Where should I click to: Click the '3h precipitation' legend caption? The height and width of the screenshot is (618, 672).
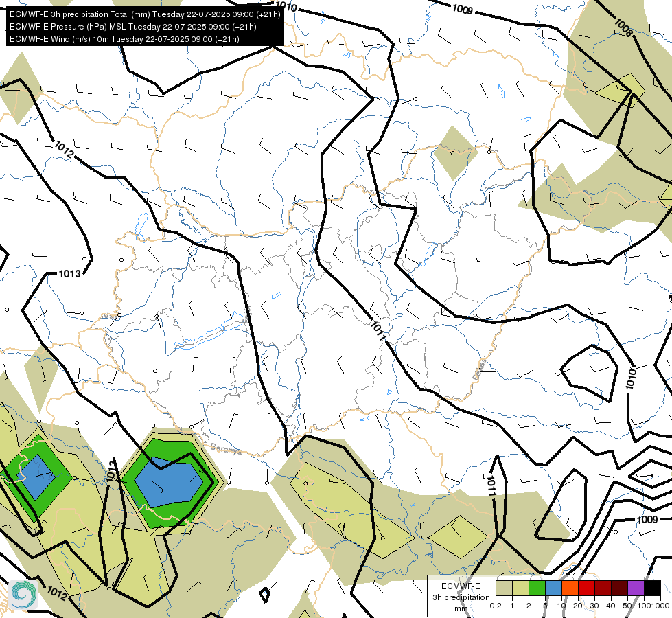pos(461,597)
